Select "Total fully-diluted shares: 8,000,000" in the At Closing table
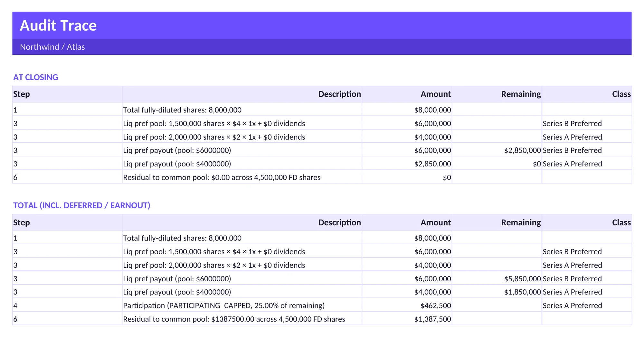Viewport: 644px width, 337px height. pos(182,110)
